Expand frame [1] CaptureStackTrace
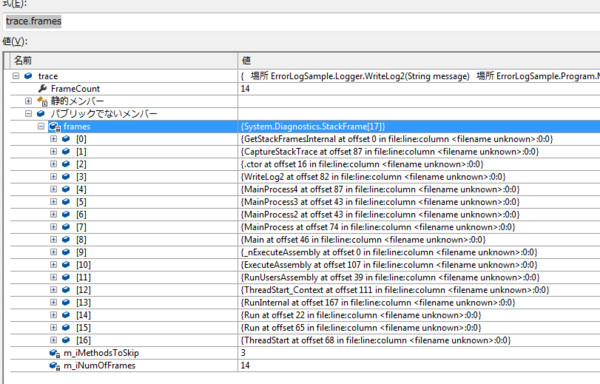The width and height of the screenshot is (600, 384). (54, 151)
